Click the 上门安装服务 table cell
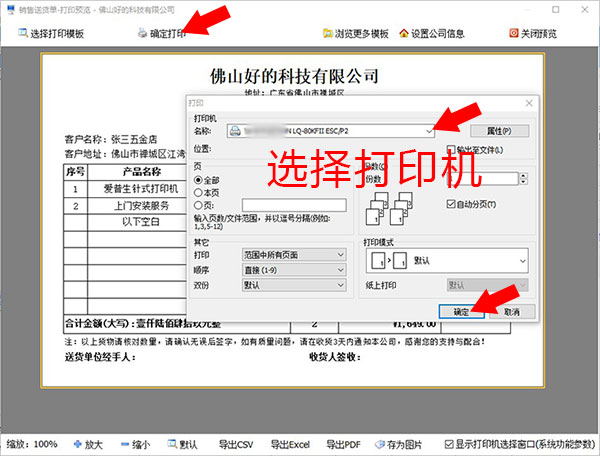Viewport: 600px width, 456px height. click(142, 206)
